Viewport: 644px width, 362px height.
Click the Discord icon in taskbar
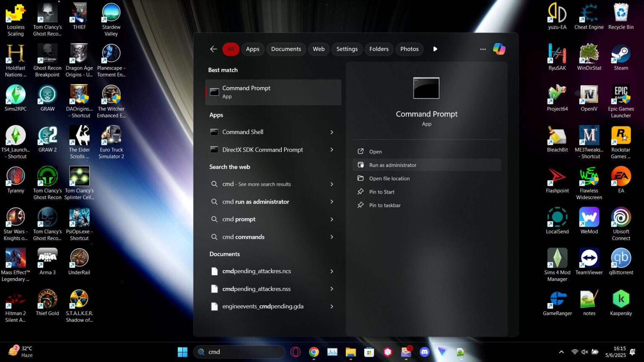pyautogui.click(x=424, y=352)
